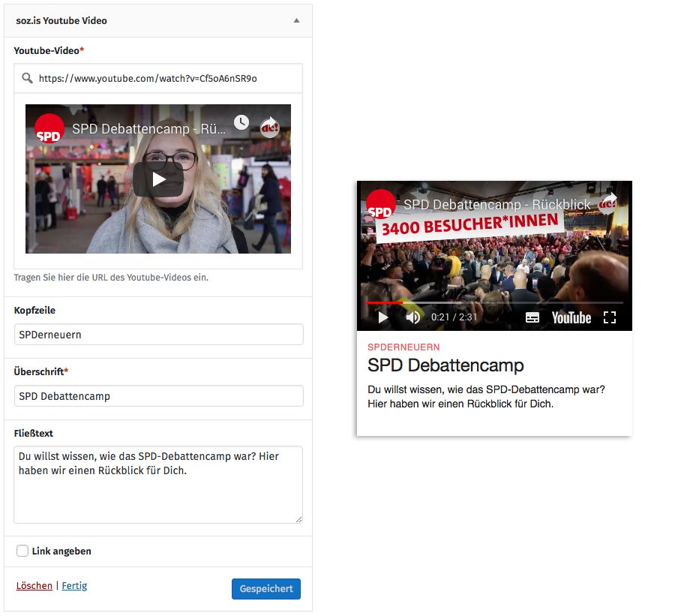Focus the Youtube-Video URL input field

tap(158, 78)
